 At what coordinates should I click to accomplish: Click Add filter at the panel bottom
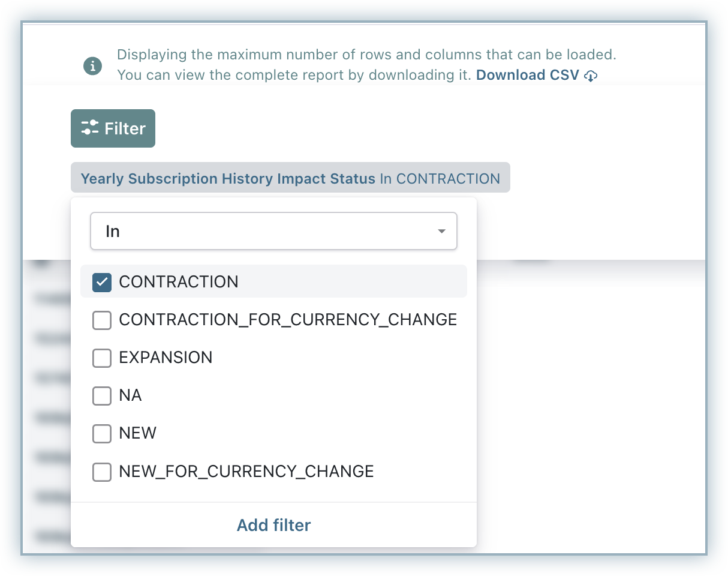pyautogui.click(x=273, y=525)
